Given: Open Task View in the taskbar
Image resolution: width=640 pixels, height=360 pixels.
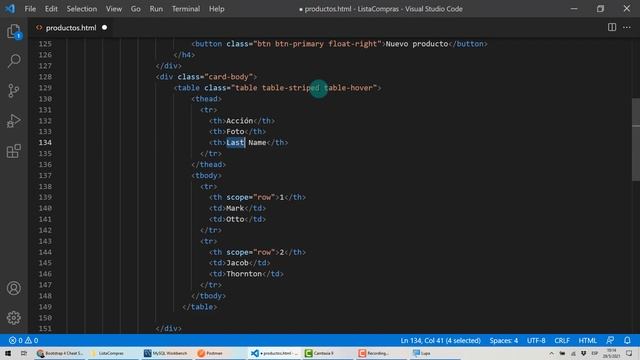Looking at the screenshot, I should click(24, 353).
